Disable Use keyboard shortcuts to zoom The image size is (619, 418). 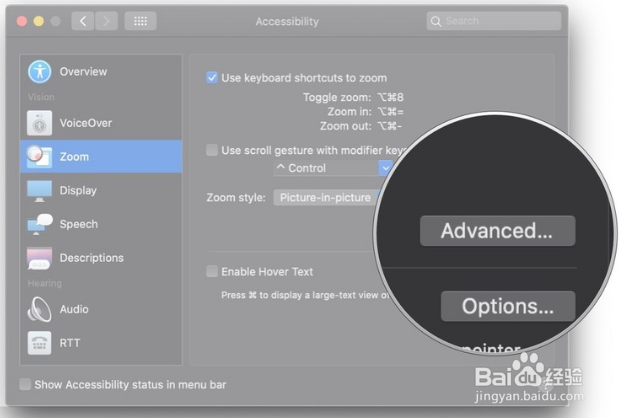pos(212,78)
